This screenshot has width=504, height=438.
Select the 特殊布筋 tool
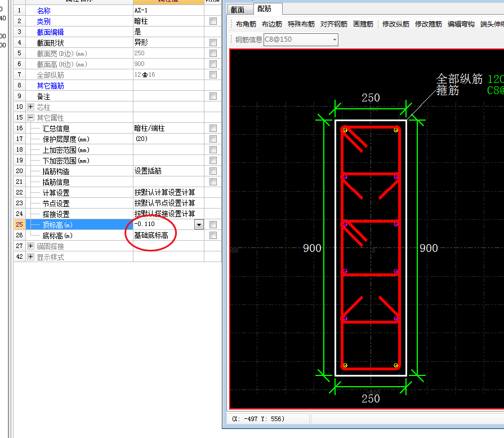point(301,24)
